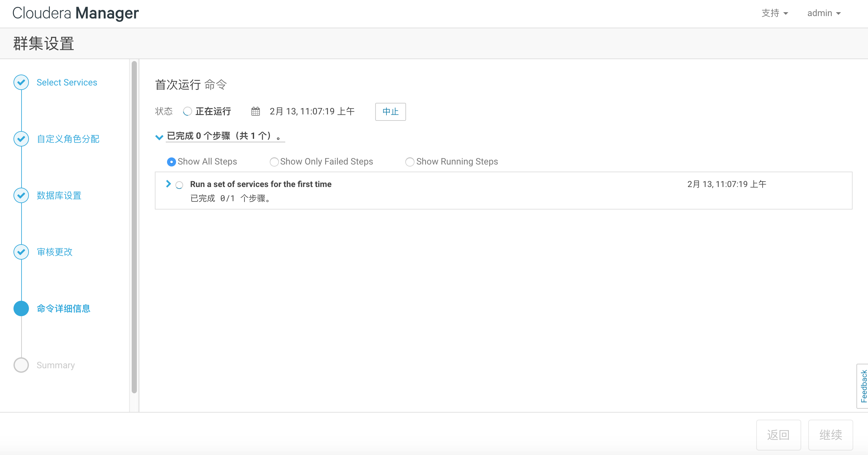868x455 pixels.
Task: Open the Feedback side tab
Action: (863, 386)
